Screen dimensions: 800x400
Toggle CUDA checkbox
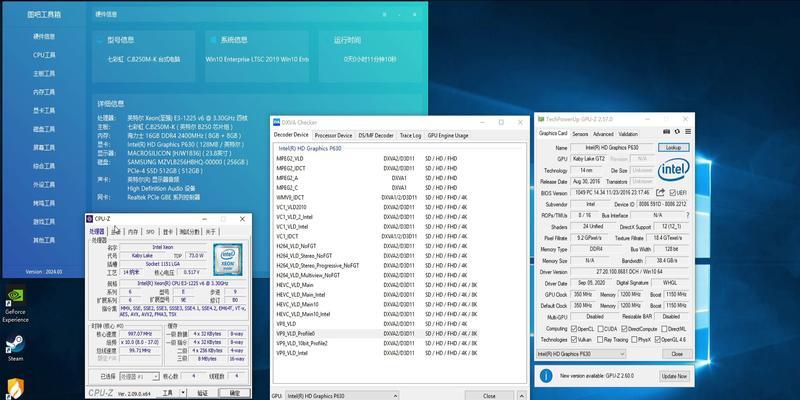601,329
